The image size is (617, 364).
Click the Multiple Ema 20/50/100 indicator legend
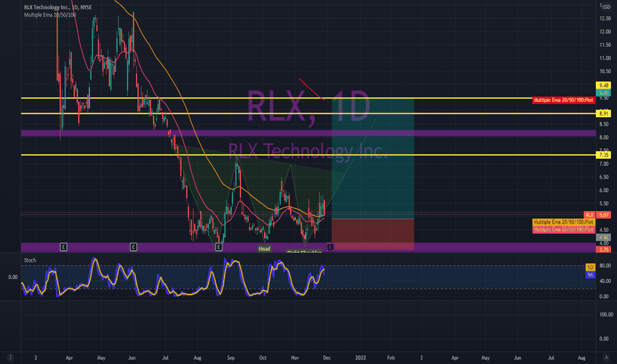(50, 15)
